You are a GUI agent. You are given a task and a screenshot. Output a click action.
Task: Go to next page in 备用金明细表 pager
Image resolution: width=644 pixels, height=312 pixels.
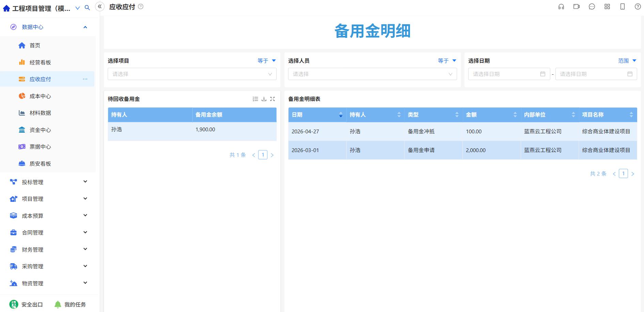[633, 174]
